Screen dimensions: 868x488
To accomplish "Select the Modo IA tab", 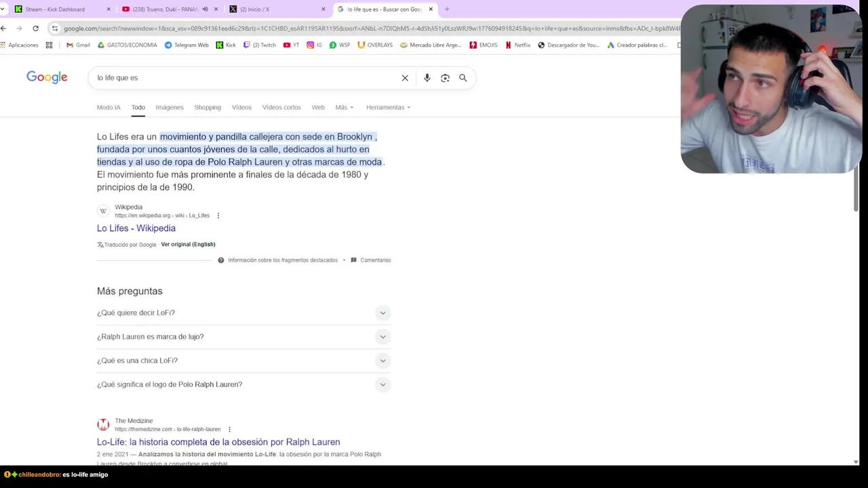I will [108, 107].
